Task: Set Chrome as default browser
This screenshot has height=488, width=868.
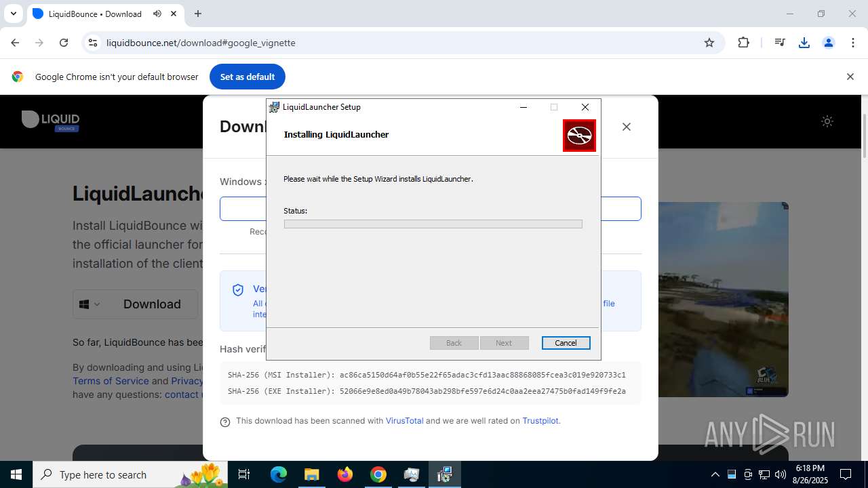Action: pyautogui.click(x=248, y=77)
